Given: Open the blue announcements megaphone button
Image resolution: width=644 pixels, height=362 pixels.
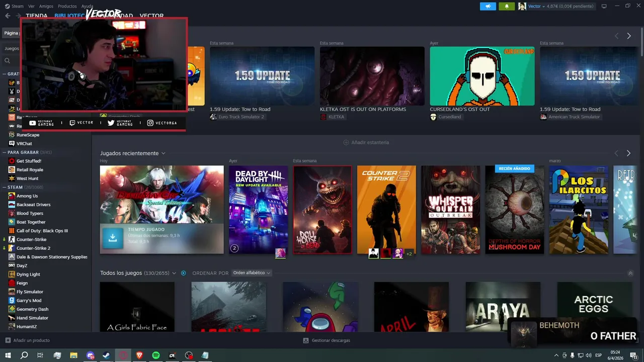Looking at the screenshot, I should 488,6.
